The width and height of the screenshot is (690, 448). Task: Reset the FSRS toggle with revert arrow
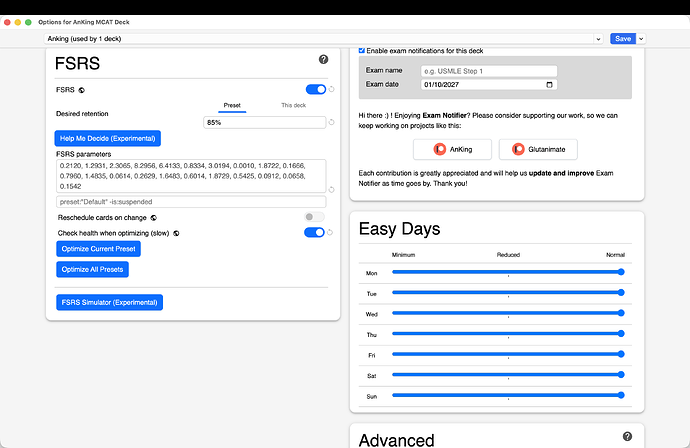click(x=331, y=89)
